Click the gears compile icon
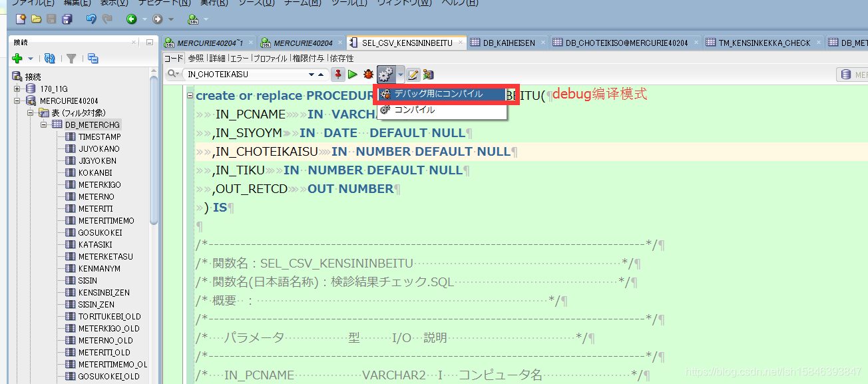The image size is (868, 384). pyautogui.click(x=386, y=74)
